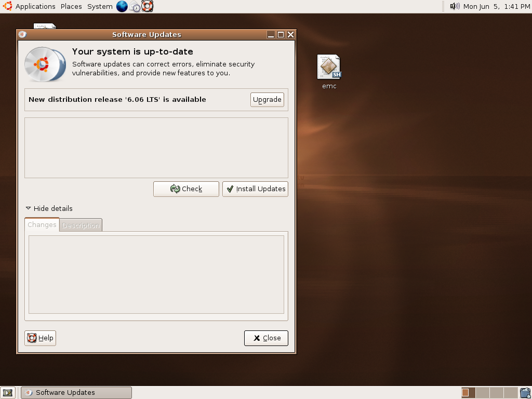Click the Install Updates button

coord(255,189)
